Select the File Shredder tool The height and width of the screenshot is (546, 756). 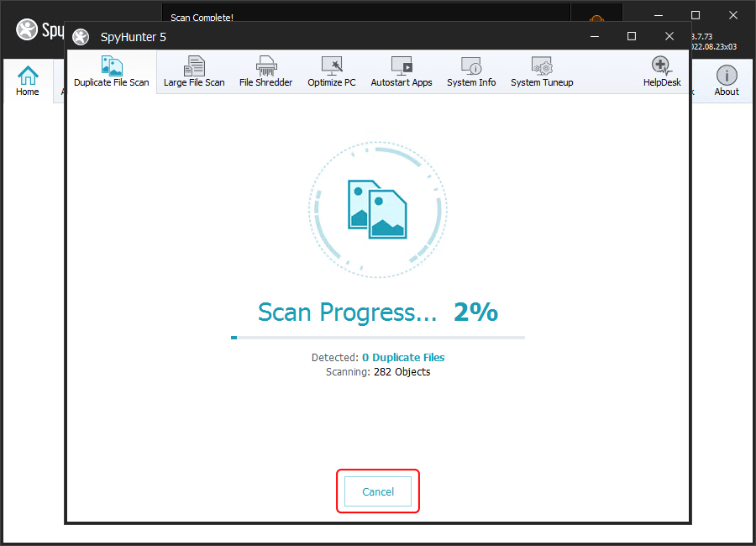click(265, 72)
